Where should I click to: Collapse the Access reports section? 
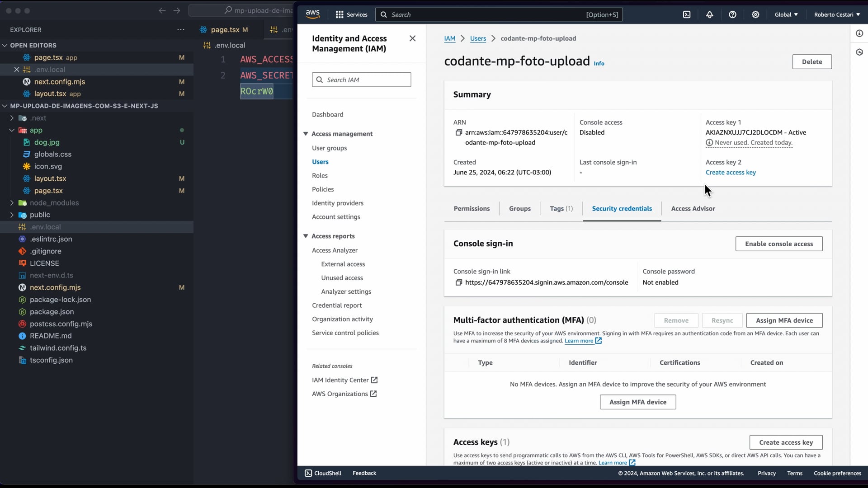[x=306, y=236]
